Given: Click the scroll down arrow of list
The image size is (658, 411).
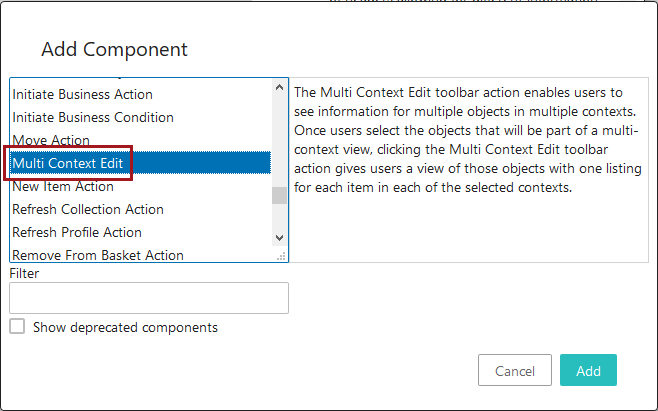Looking at the screenshot, I should click(x=279, y=237).
